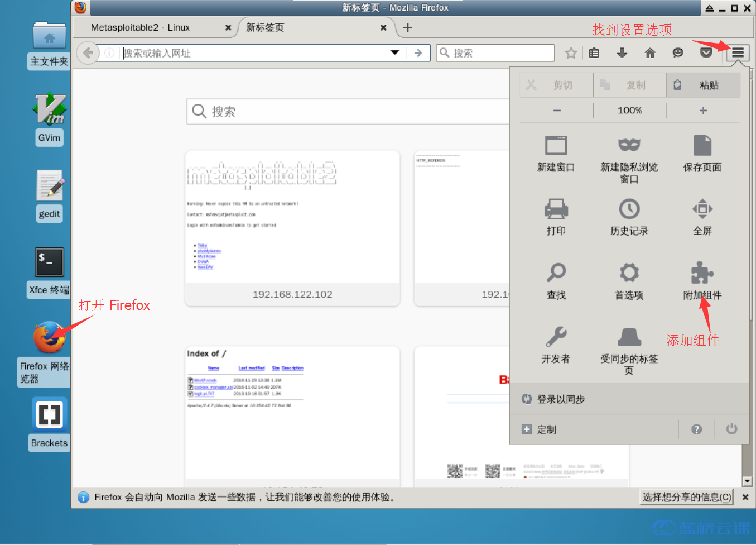Screen dimensions: 756x545
Task: Click 登录以同步 in the menu
Action: [629, 399]
